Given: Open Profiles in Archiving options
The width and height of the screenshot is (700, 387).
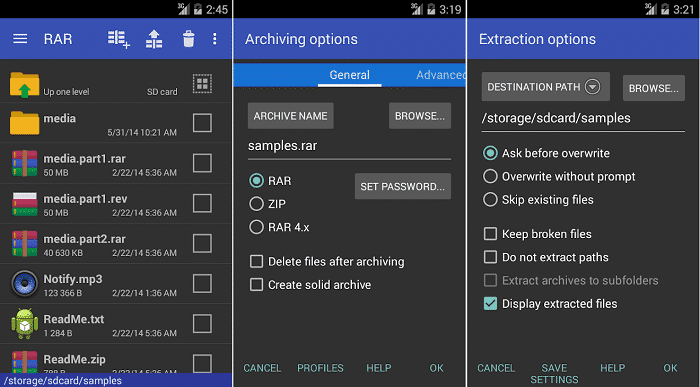Looking at the screenshot, I should point(320,368).
